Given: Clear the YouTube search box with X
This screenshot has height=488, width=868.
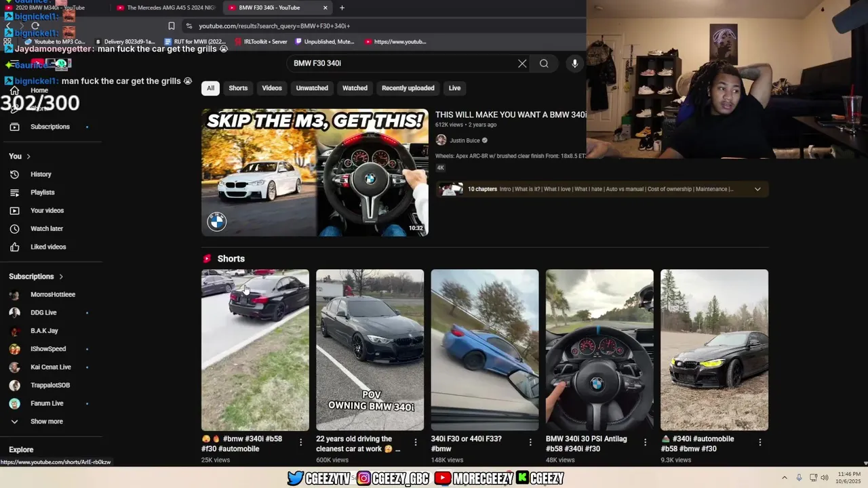Looking at the screenshot, I should click(522, 63).
